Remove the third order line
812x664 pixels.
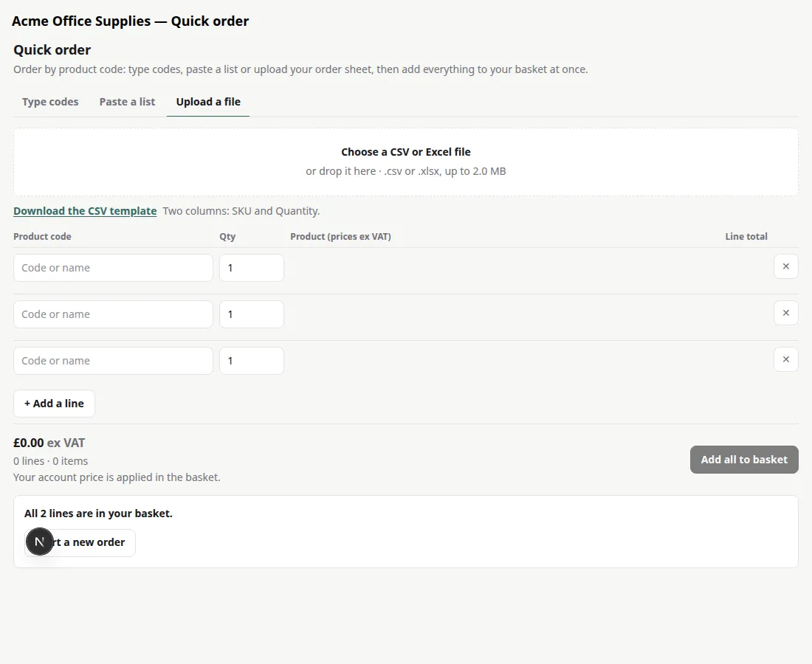point(785,360)
